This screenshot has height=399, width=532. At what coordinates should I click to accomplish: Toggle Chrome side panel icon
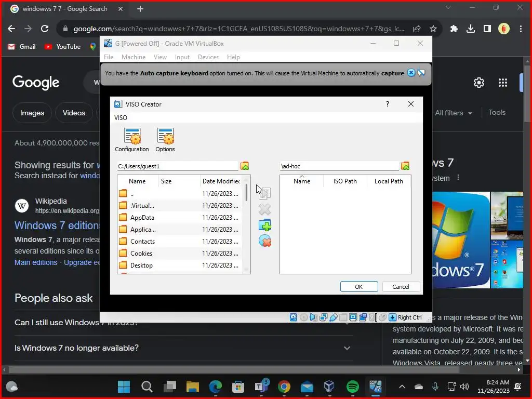(487, 29)
